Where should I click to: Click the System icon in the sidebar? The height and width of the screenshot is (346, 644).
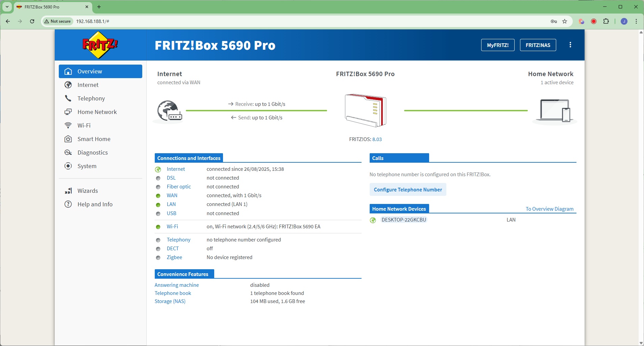(x=68, y=166)
